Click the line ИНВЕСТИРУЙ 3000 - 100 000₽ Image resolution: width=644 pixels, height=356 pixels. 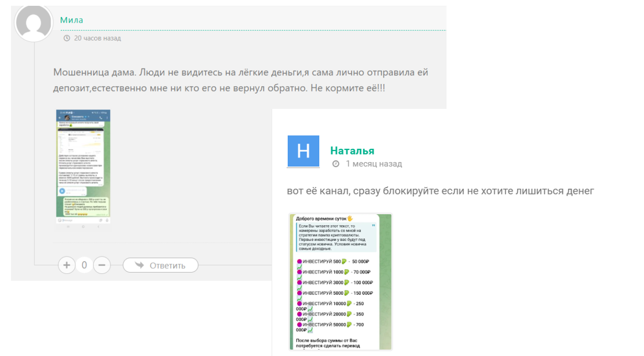coord(335,282)
